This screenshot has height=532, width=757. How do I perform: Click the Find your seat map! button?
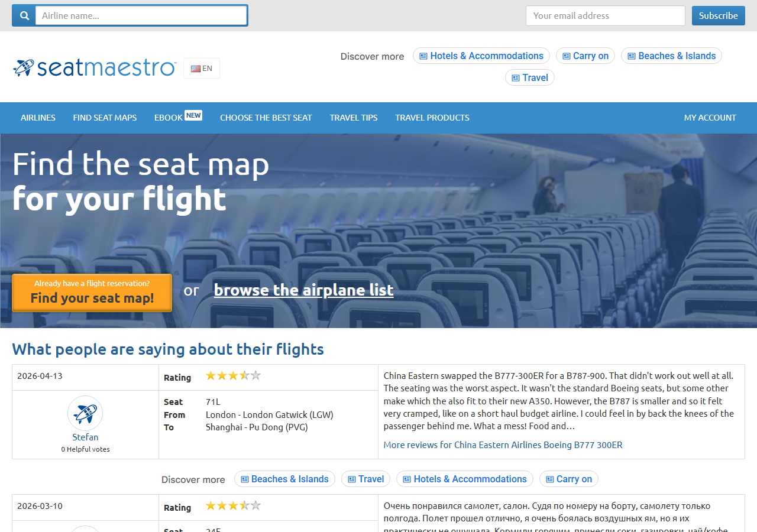[x=92, y=293]
